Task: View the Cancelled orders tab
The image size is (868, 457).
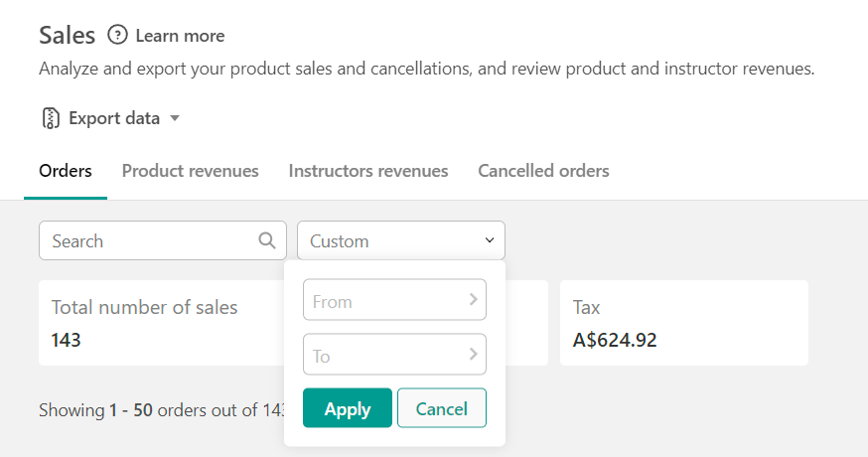Action: 543,171
